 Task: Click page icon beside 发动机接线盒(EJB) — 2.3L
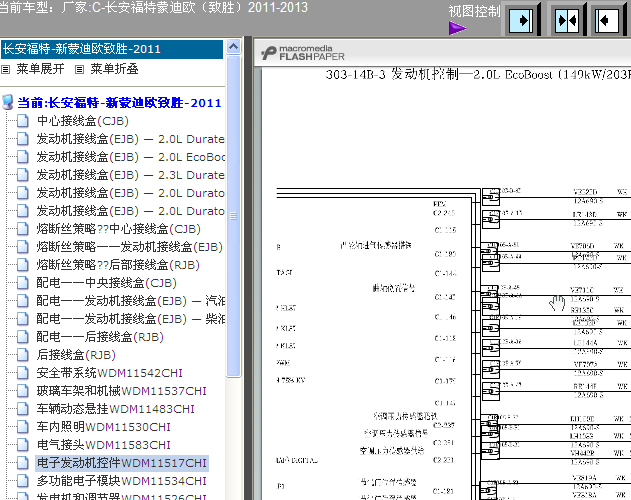point(23,175)
